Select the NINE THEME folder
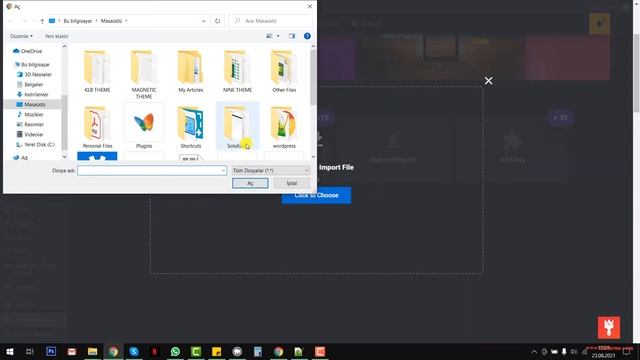 (238, 71)
